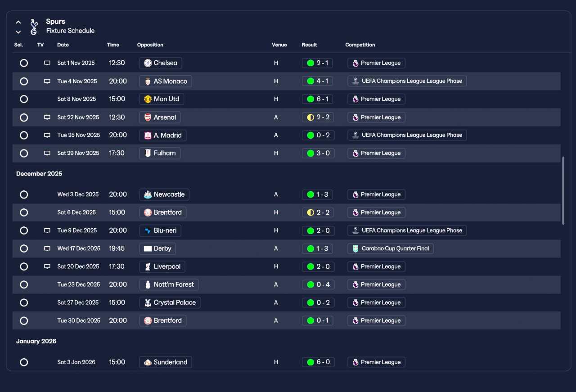The width and height of the screenshot is (576, 392).
Task: Open the Nott'm Forest opposition link
Action: pyautogui.click(x=169, y=284)
